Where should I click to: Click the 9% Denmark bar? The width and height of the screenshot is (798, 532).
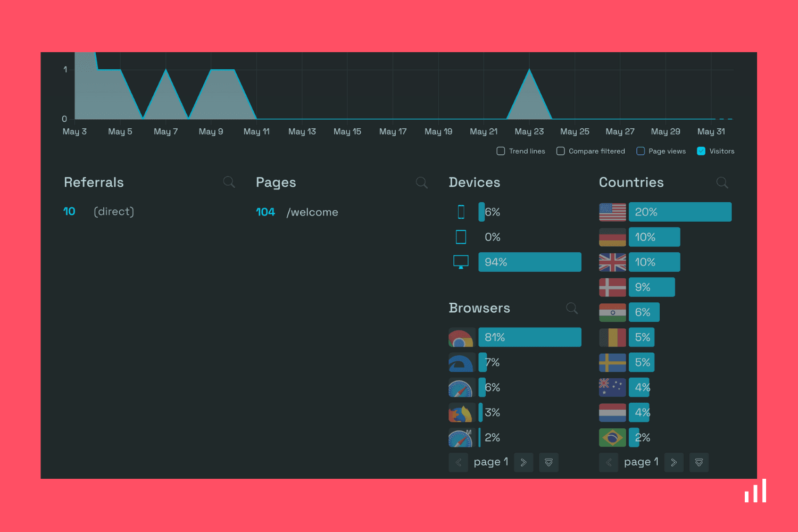click(652, 287)
